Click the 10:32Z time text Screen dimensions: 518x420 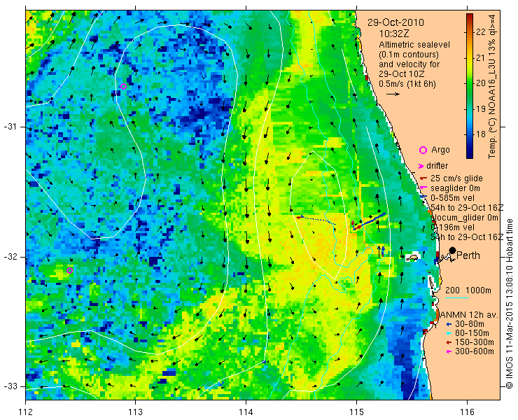coord(394,34)
